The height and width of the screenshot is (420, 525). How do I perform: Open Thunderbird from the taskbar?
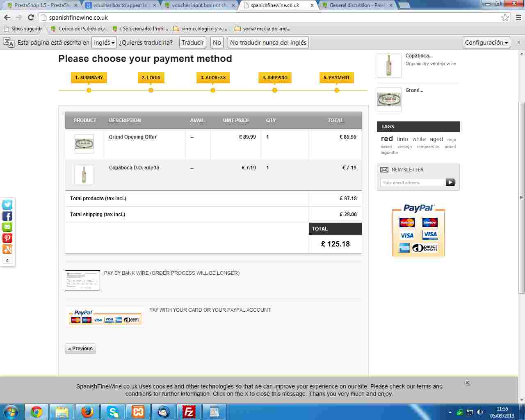(x=164, y=412)
